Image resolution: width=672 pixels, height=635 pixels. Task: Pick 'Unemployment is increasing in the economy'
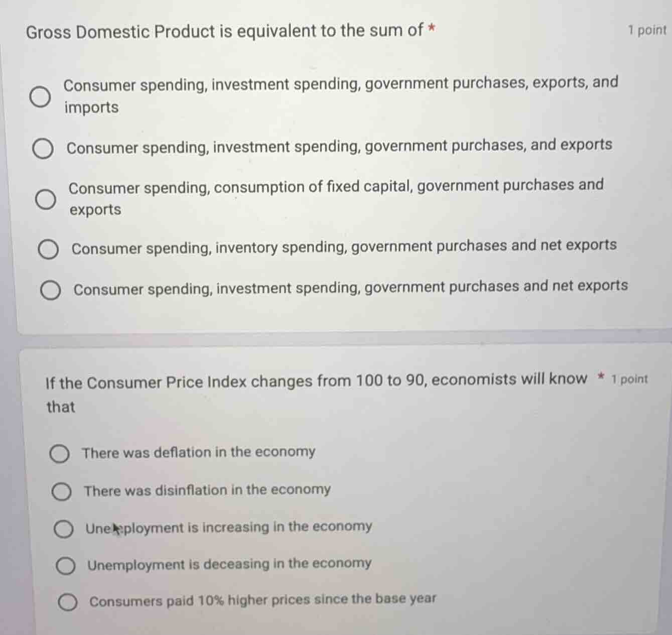tap(64, 529)
